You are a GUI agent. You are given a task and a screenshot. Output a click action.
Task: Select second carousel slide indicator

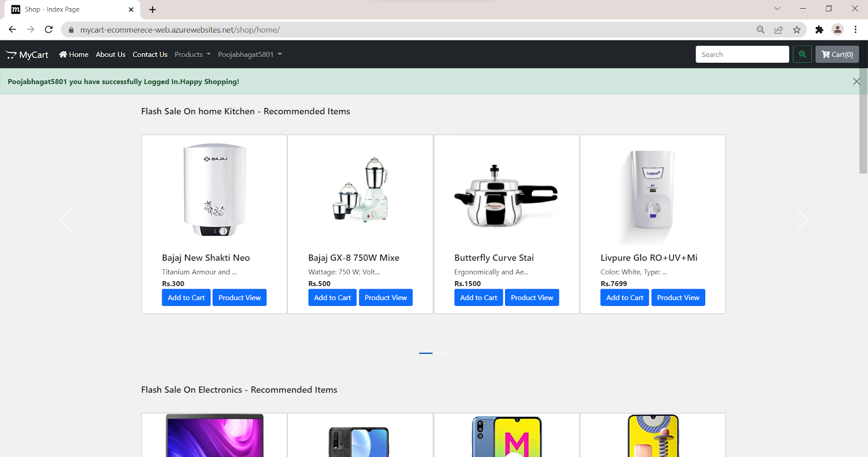442,353
